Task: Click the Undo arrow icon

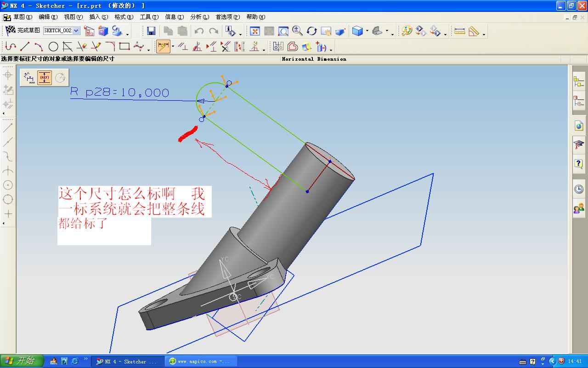Action: (x=199, y=31)
